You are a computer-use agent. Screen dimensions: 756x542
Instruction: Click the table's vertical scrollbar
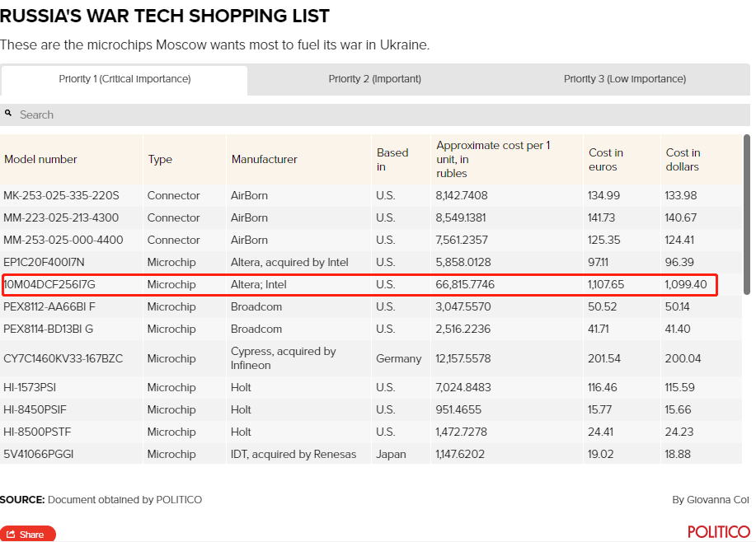click(747, 214)
